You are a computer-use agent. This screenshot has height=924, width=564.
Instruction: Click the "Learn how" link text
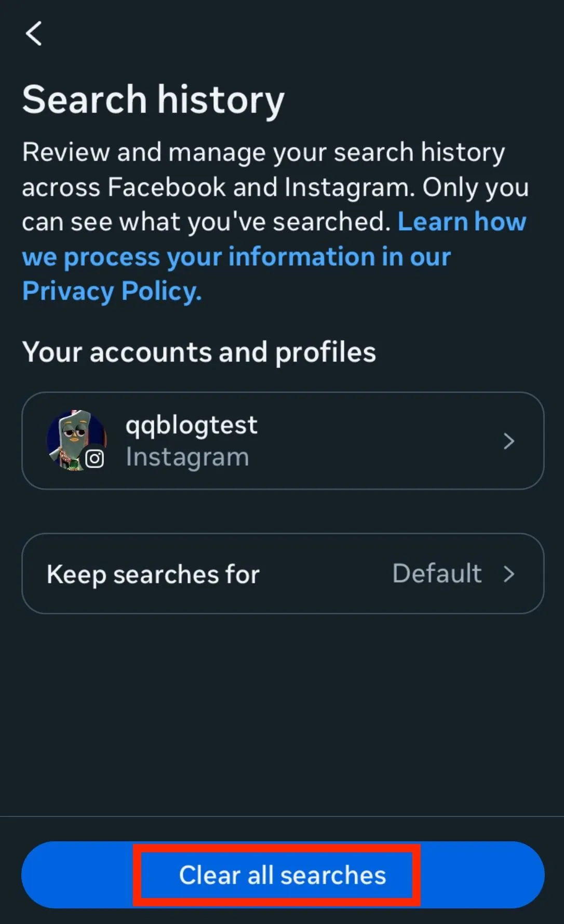(462, 222)
